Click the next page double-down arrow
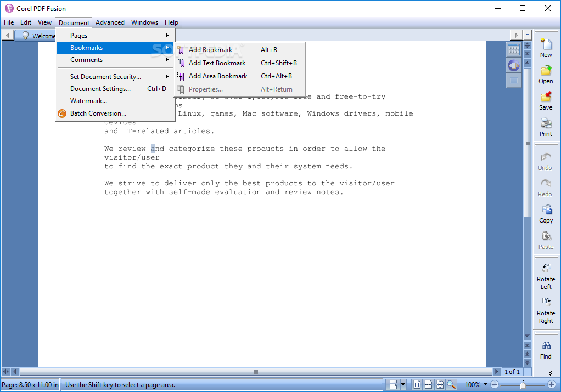Screen dimensions: 561x392 [x=528, y=362]
